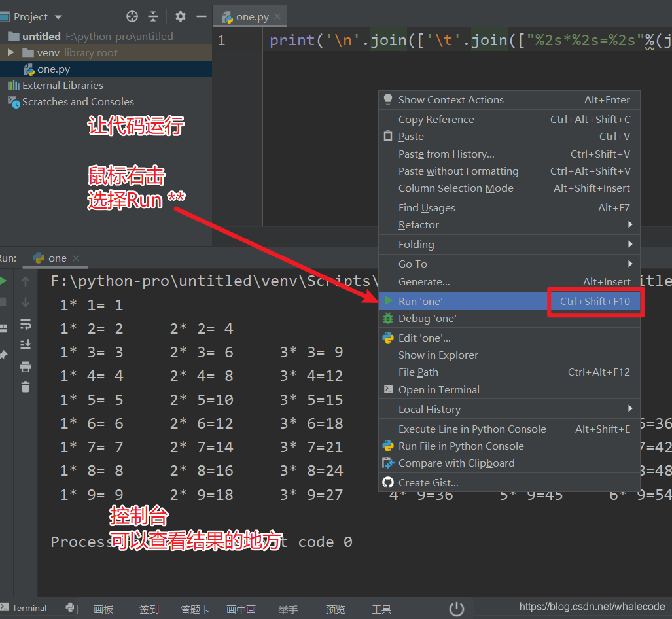Open the Go To submenu
This screenshot has height=619, width=672.
coord(509,264)
